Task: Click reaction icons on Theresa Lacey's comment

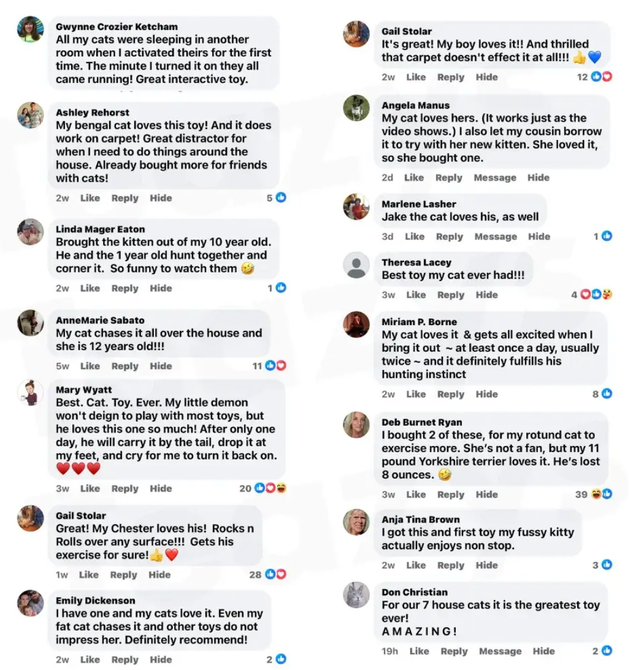Action: click(596, 295)
